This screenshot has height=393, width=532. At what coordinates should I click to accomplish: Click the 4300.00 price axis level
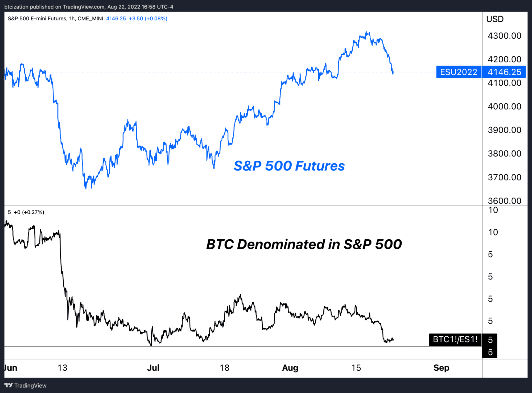[x=504, y=36]
